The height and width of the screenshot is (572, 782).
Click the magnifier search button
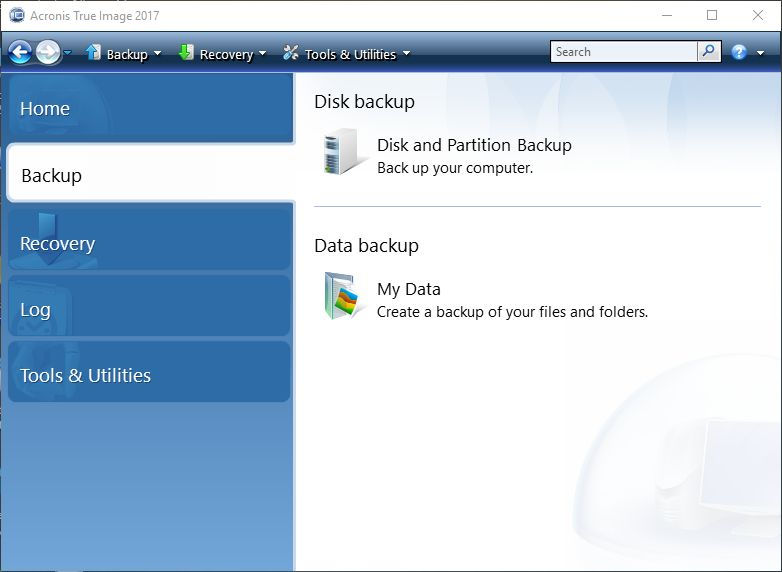coord(709,51)
